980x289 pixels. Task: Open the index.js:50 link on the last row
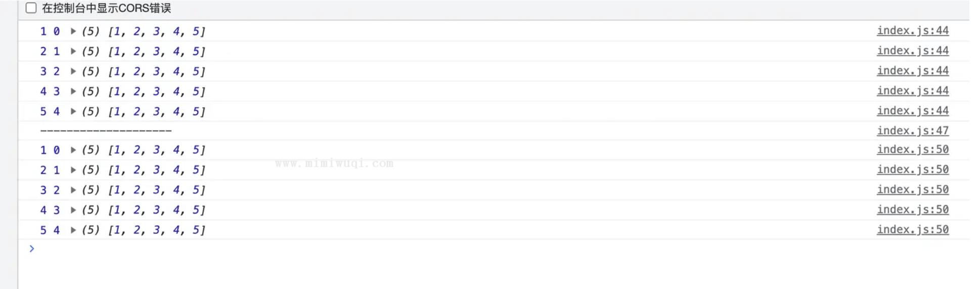pyautogui.click(x=913, y=229)
